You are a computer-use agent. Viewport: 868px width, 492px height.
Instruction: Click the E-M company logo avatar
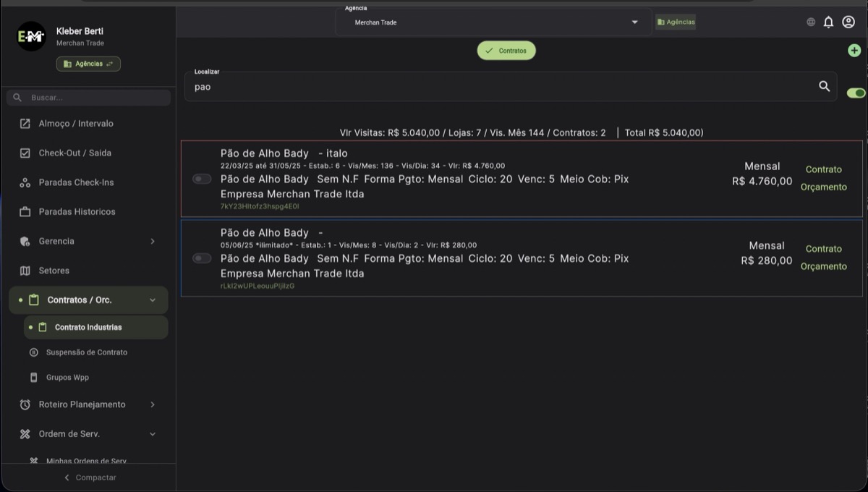[x=31, y=36]
